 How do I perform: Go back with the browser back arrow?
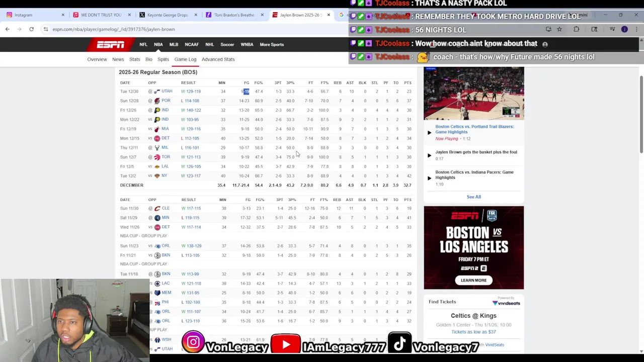pos(8,29)
